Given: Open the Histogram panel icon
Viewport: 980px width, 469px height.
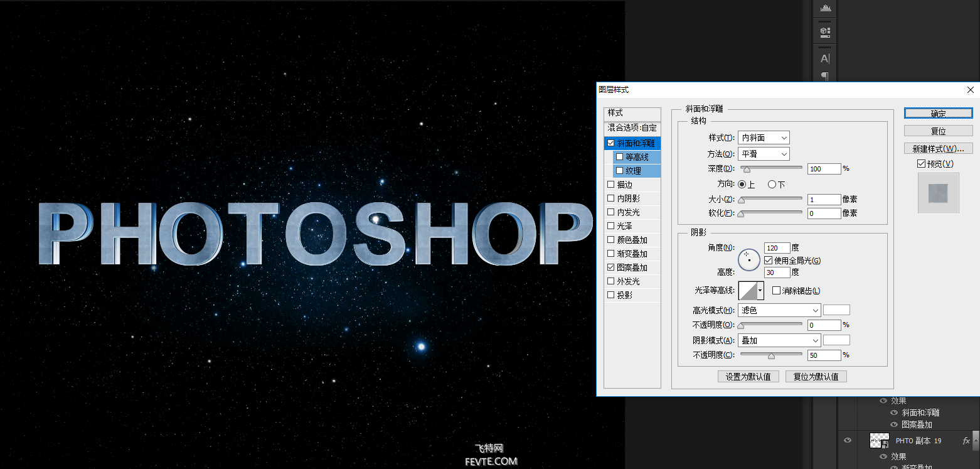Looking at the screenshot, I should (x=825, y=8).
